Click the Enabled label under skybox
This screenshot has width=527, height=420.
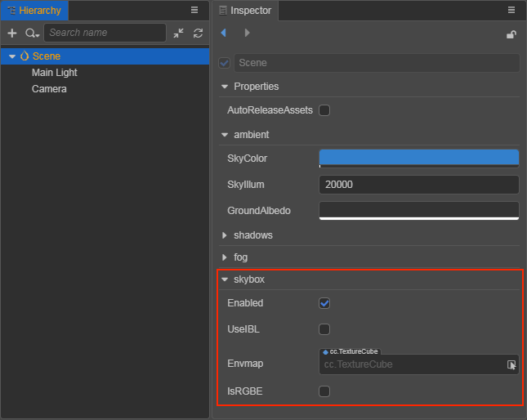coord(245,303)
